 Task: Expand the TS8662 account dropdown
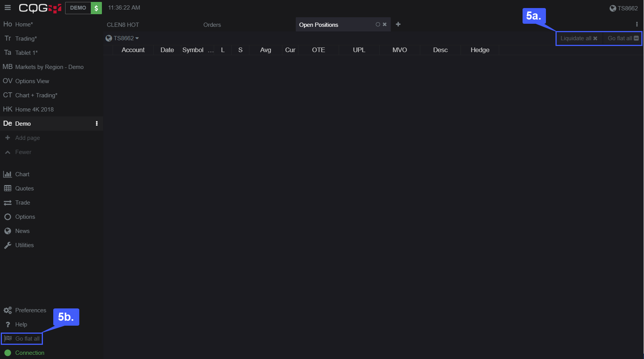[x=122, y=38]
